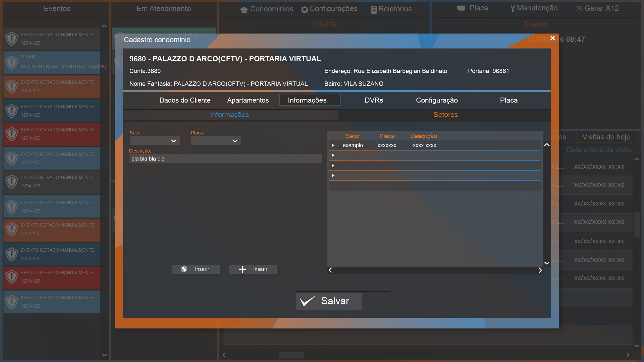644x362 pixels.
Task: Open Relatórios menu
Action: pos(391,9)
